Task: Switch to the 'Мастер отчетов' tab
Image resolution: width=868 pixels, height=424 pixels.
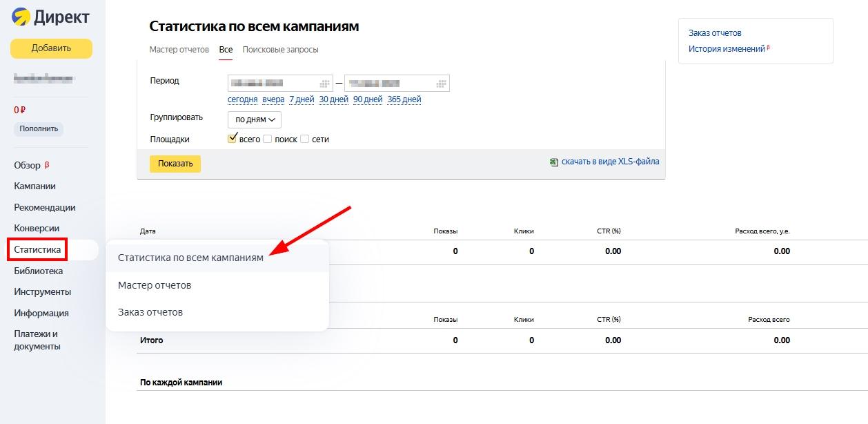Action: 179,50
